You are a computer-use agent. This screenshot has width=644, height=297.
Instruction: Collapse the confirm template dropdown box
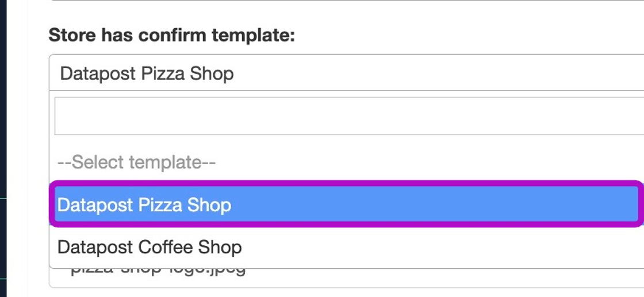point(345,73)
